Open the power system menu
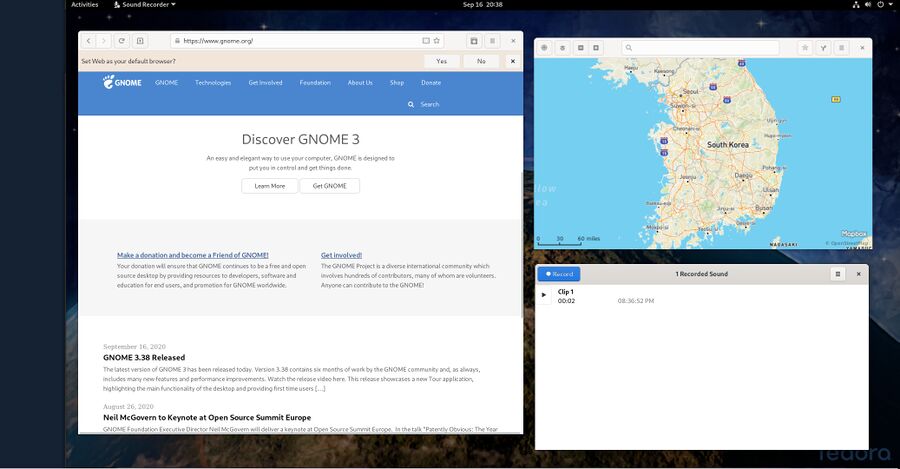 [x=880, y=5]
